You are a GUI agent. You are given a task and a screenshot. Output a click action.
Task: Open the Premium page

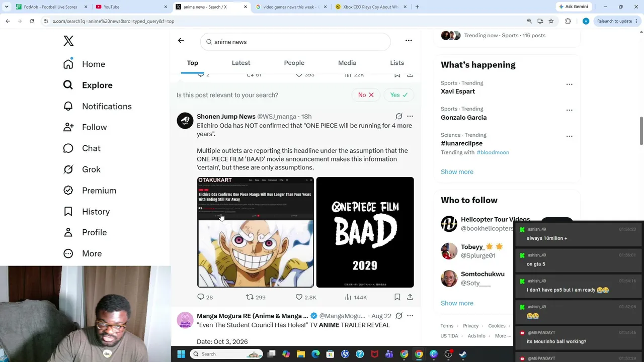(90, 191)
